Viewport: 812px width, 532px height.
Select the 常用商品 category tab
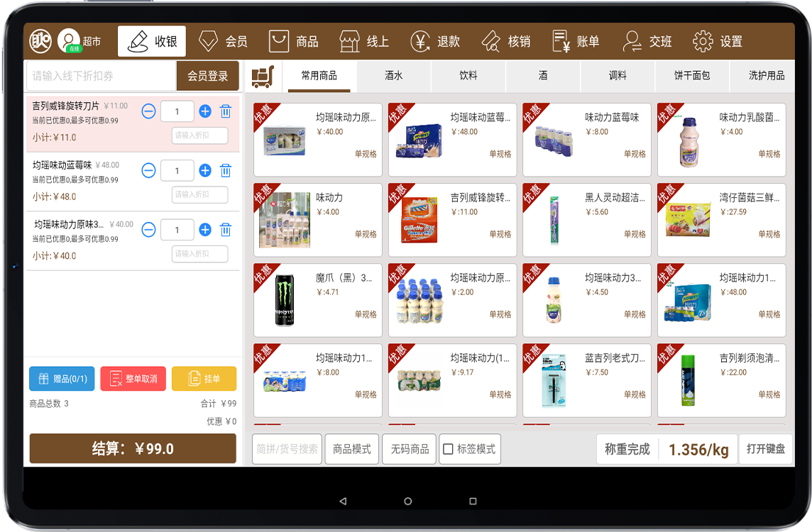319,76
